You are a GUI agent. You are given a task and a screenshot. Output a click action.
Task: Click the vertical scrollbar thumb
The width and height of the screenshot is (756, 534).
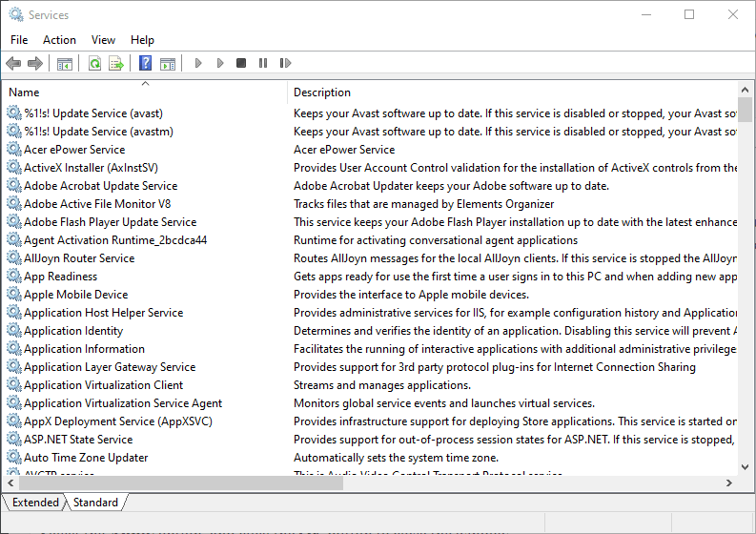[x=745, y=110]
